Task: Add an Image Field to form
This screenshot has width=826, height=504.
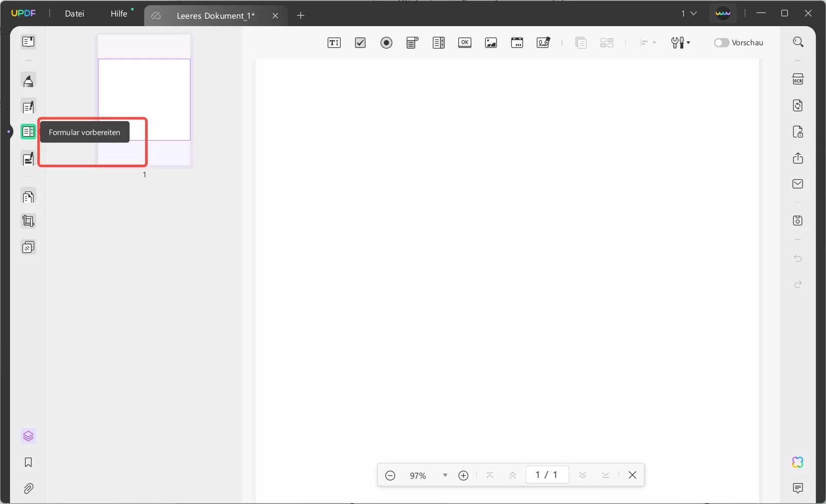Action: click(491, 43)
